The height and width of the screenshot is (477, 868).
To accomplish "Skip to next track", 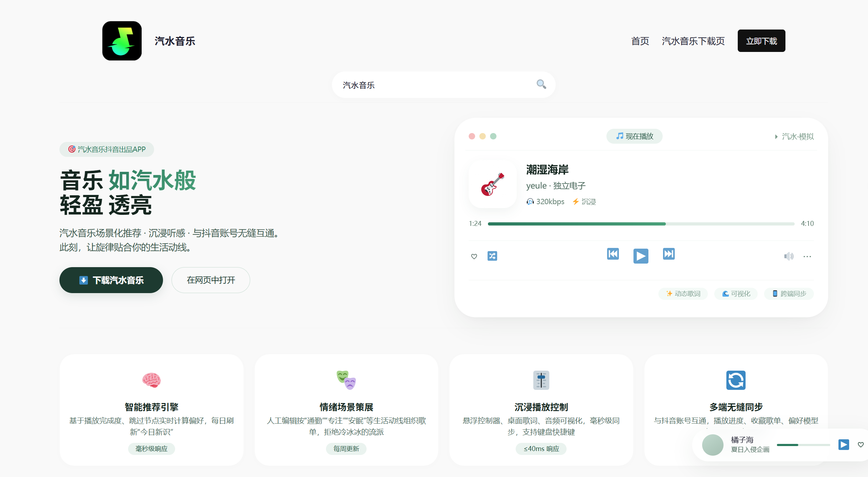I will click(669, 254).
